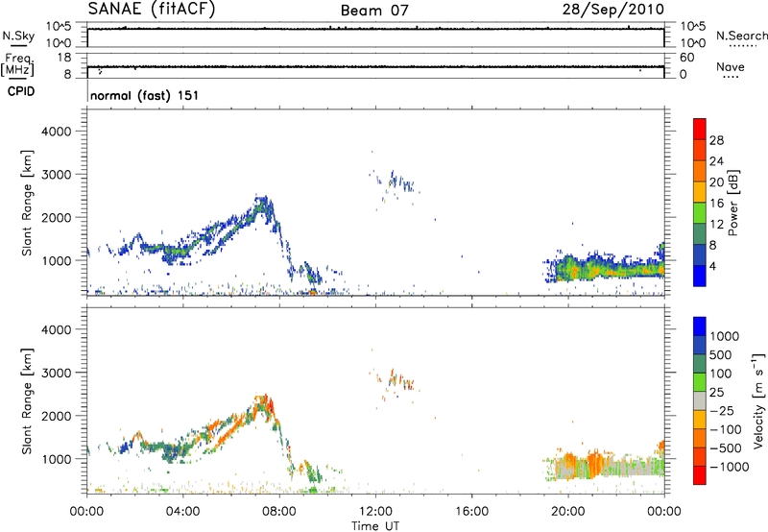Click the '-25' label on velocity color bar
The width and height of the screenshot is (768, 532).
[x=722, y=411]
